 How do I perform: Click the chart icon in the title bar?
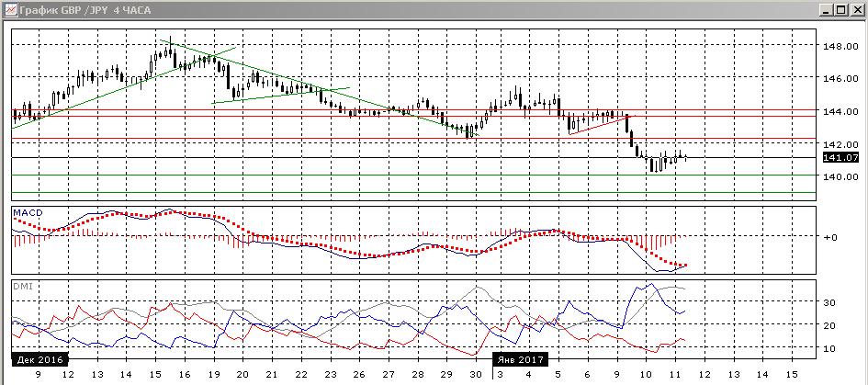(x=9, y=9)
